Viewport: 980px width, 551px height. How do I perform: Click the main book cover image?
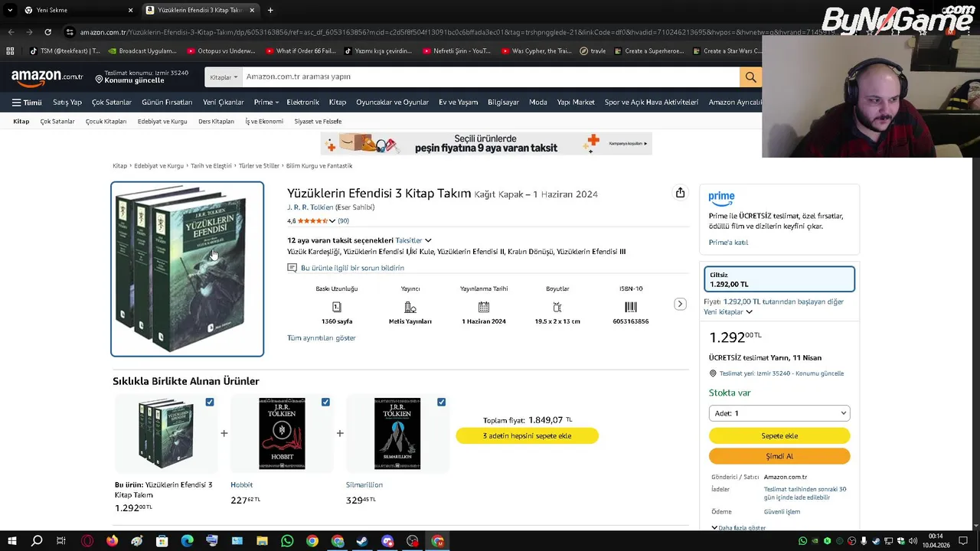pyautogui.click(x=188, y=269)
